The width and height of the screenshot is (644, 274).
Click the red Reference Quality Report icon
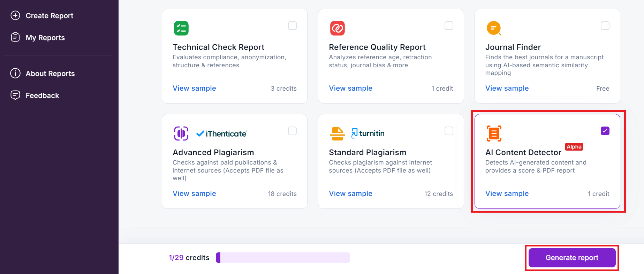(338, 28)
